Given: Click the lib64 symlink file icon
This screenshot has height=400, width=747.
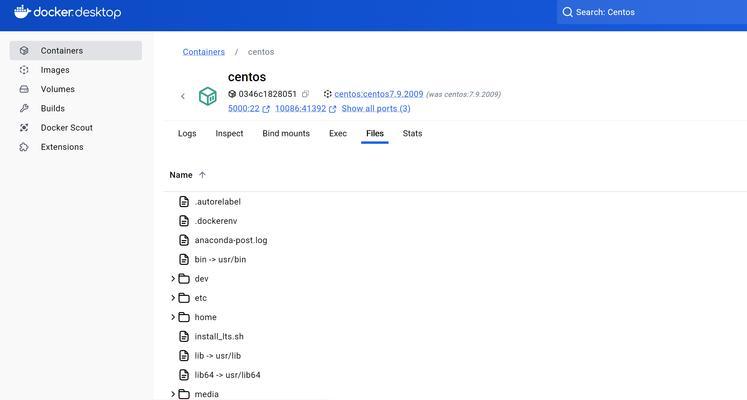Looking at the screenshot, I should click(184, 375).
